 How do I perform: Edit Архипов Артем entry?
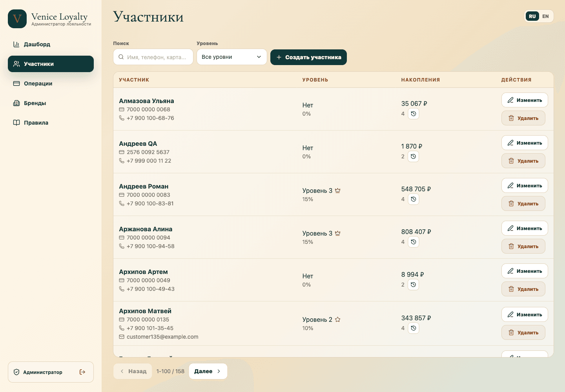[x=525, y=271]
